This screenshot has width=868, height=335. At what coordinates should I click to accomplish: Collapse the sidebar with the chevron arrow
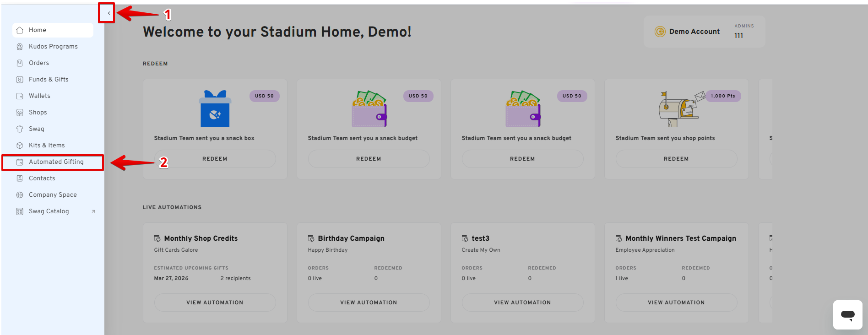coord(108,13)
